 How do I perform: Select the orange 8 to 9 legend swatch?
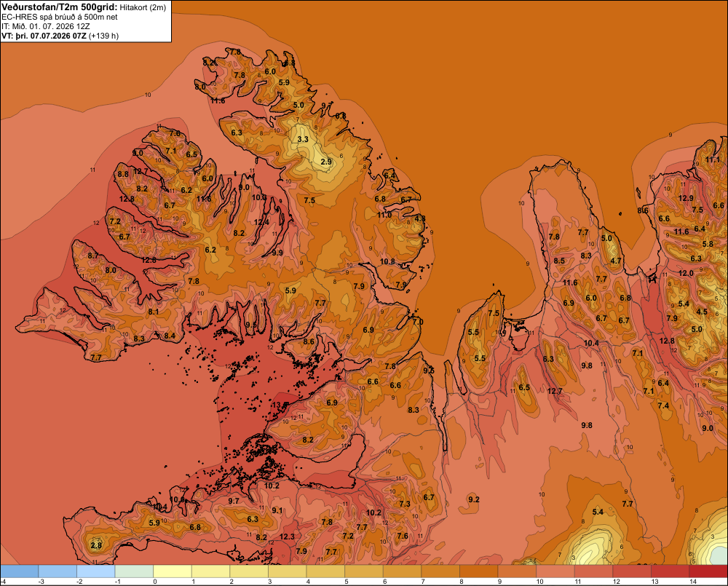479,571
